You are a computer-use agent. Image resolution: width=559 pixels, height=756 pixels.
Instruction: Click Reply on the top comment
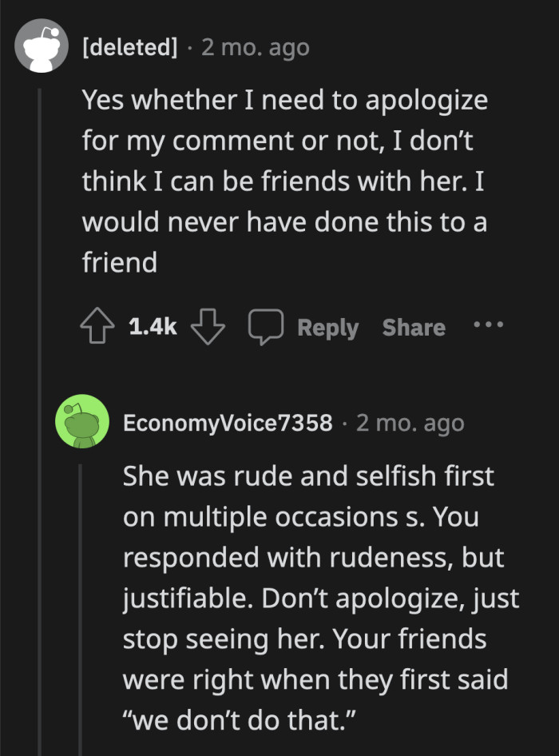pos(328,327)
